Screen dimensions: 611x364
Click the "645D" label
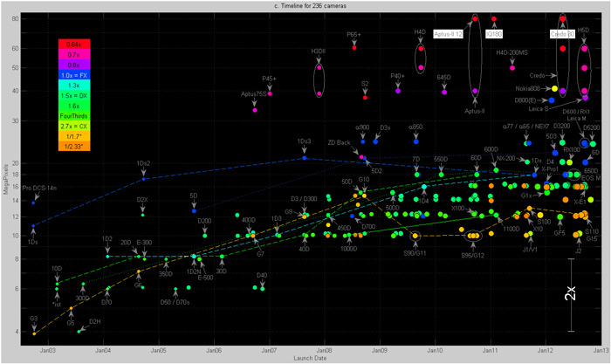443,77
